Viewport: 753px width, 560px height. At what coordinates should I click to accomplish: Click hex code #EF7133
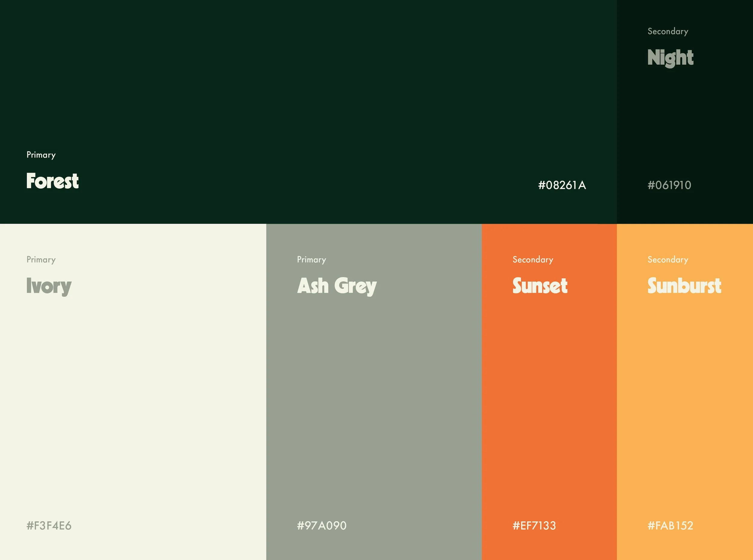[534, 525]
